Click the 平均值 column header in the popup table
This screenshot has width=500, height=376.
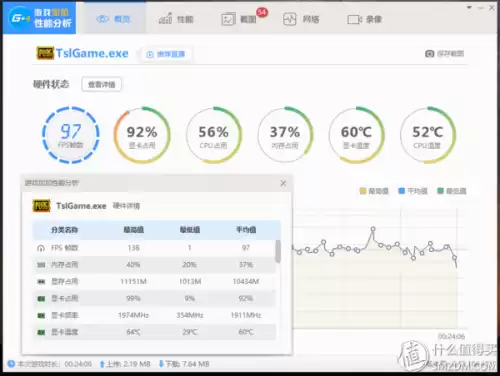(246, 230)
